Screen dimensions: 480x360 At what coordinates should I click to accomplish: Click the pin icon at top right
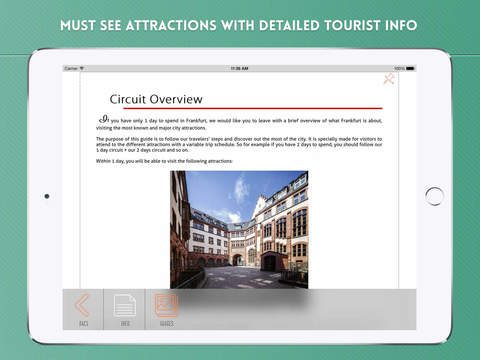(389, 79)
